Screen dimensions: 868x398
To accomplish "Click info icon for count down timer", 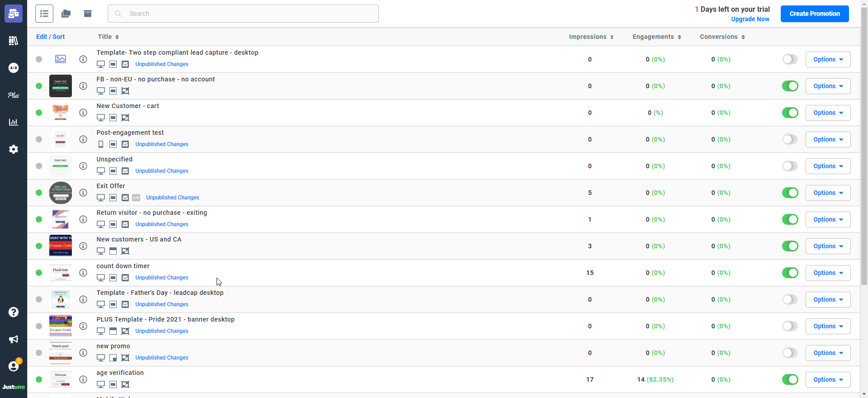I will pos(83,273).
